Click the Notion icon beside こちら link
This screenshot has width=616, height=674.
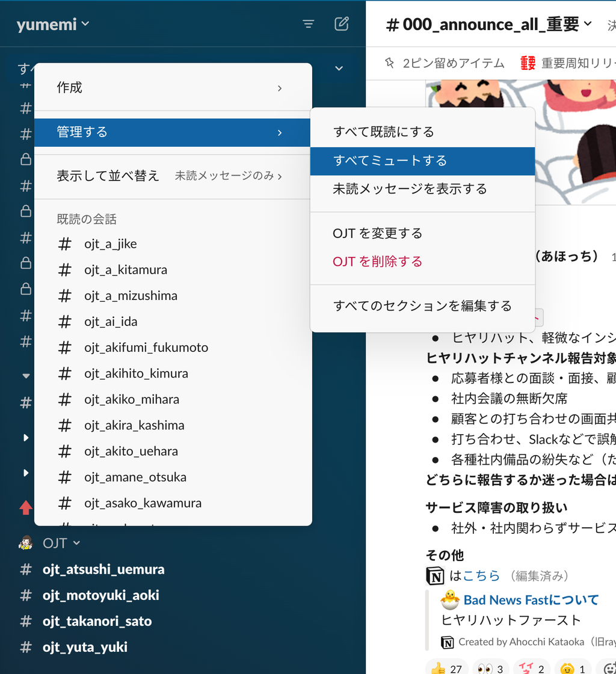click(435, 575)
